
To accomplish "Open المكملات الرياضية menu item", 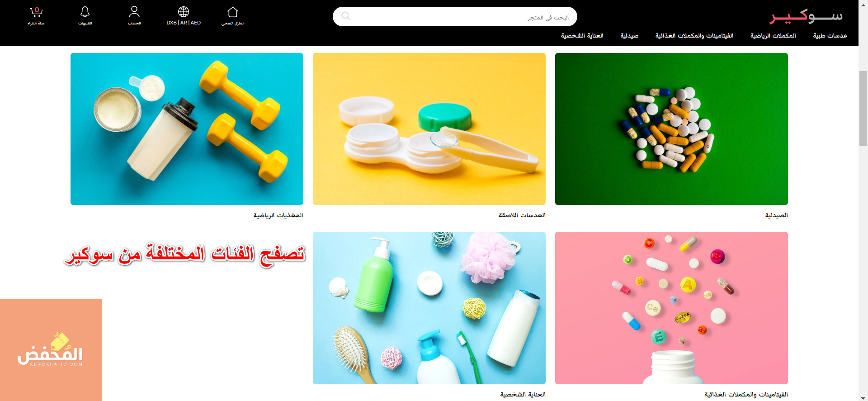I will pos(773,36).
